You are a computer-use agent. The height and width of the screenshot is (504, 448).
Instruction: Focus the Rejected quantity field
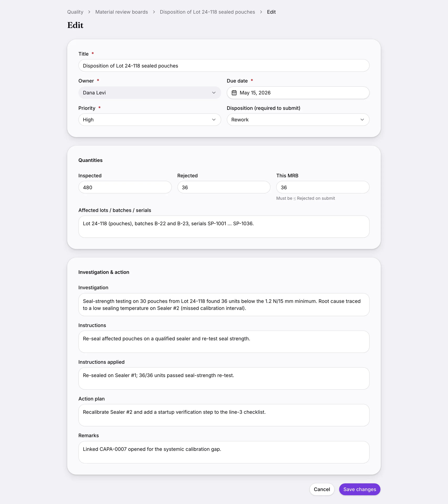click(x=224, y=187)
